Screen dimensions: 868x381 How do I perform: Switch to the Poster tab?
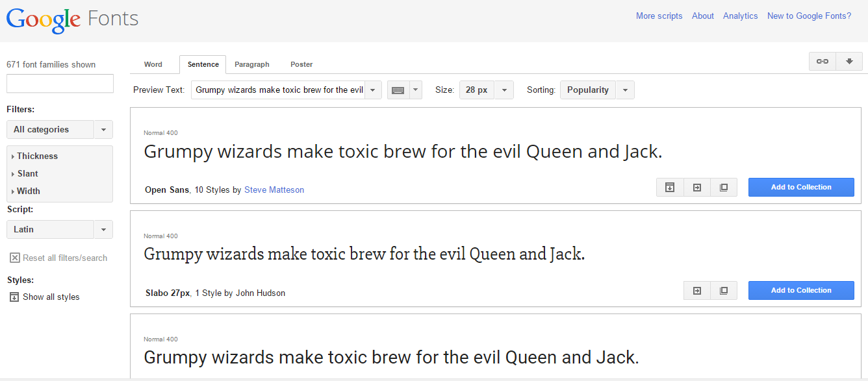(301, 64)
